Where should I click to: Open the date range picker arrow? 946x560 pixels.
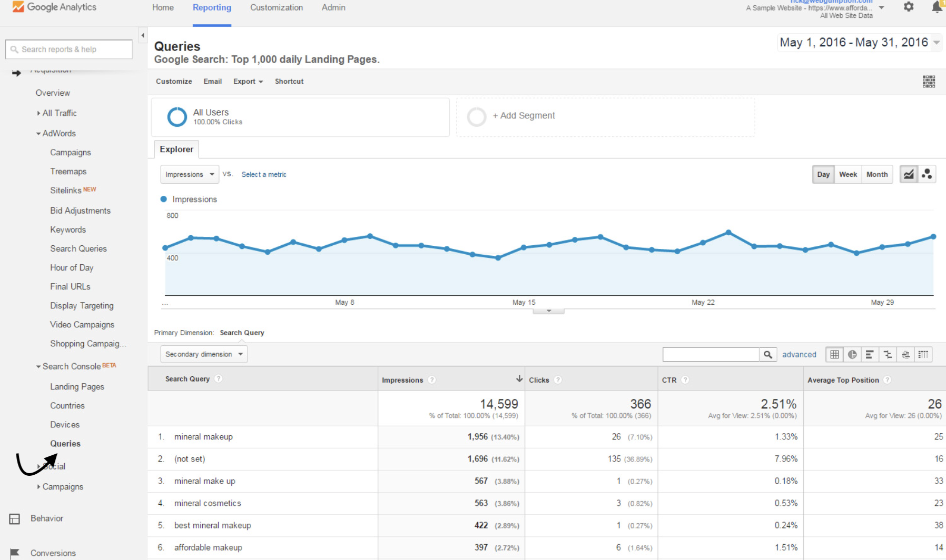pyautogui.click(x=937, y=43)
